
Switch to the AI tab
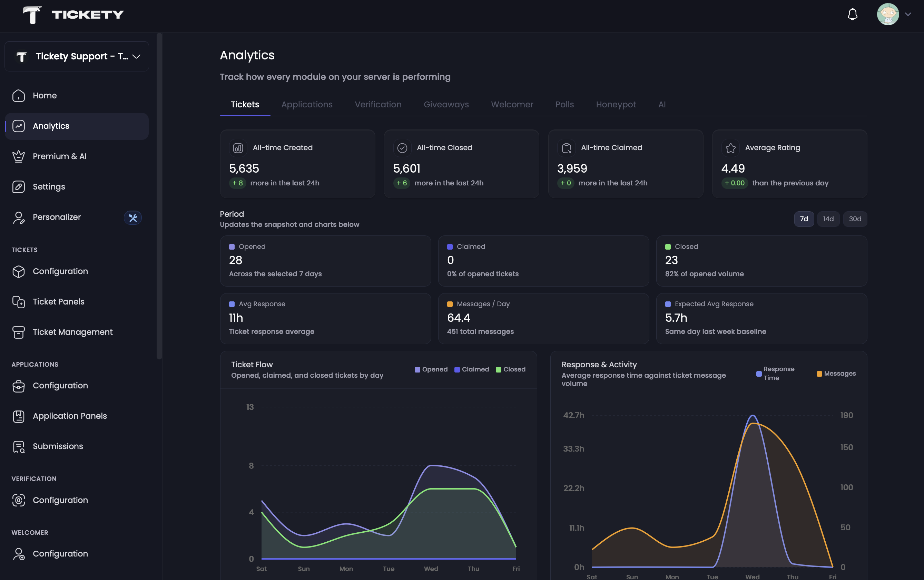pos(662,104)
